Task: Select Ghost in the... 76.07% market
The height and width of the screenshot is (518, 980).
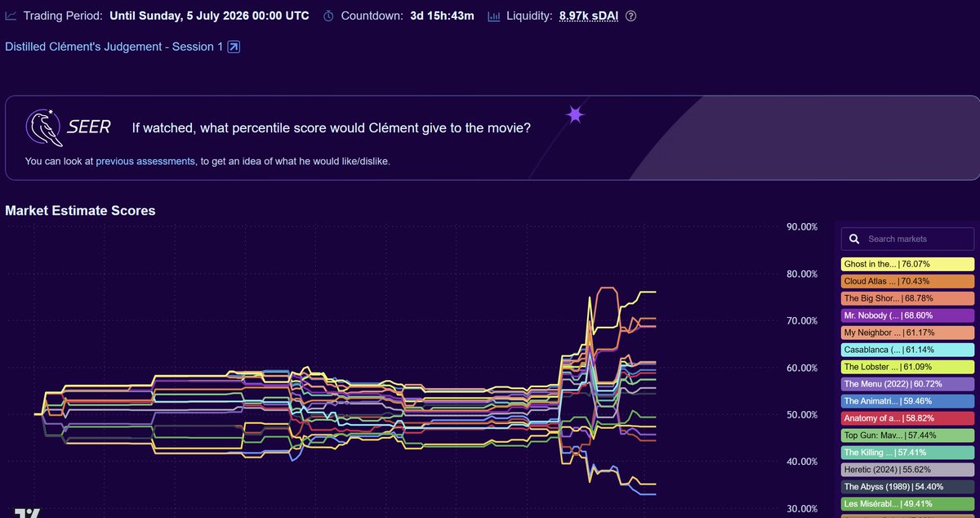Action: pyautogui.click(x=907, y=264)
